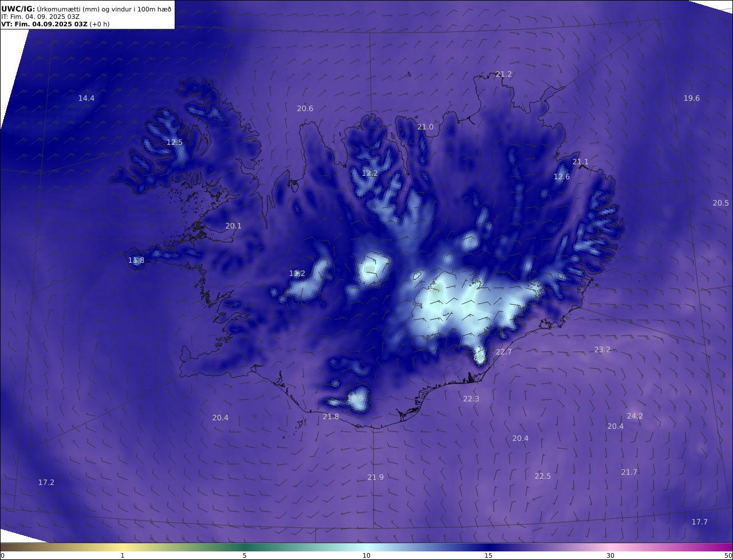Click the color scale tick label 50

[728, 556]
